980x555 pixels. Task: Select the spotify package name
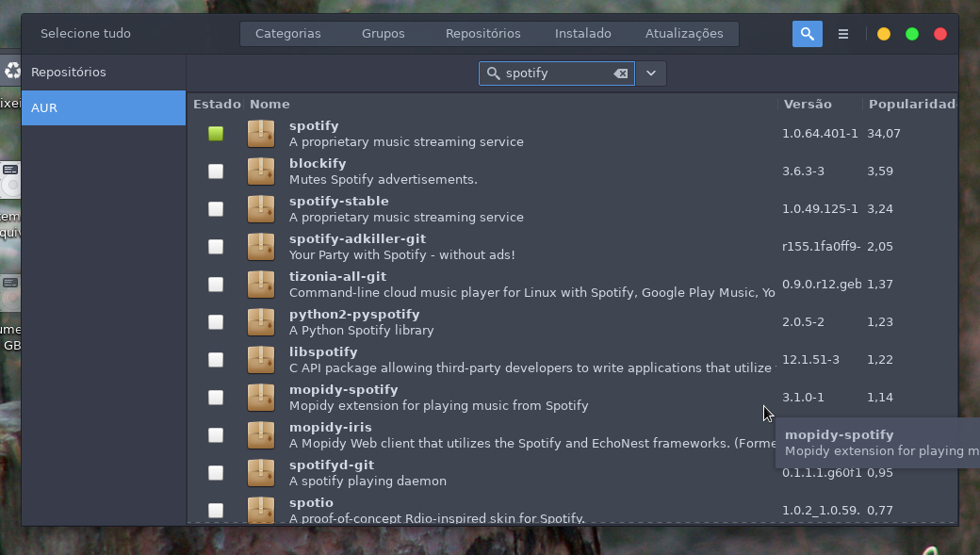tap(314, 125)
